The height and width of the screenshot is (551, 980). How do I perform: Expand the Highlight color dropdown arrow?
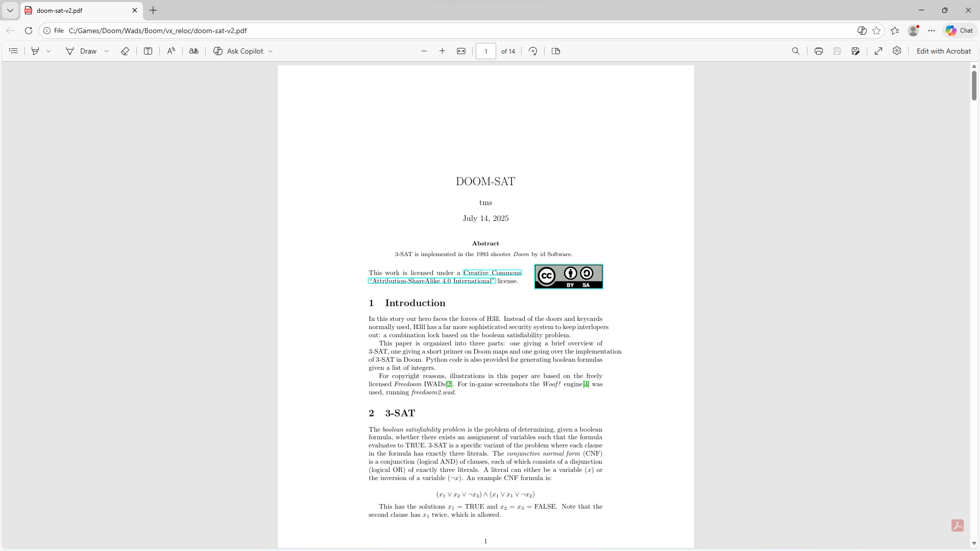pos(48,51)
